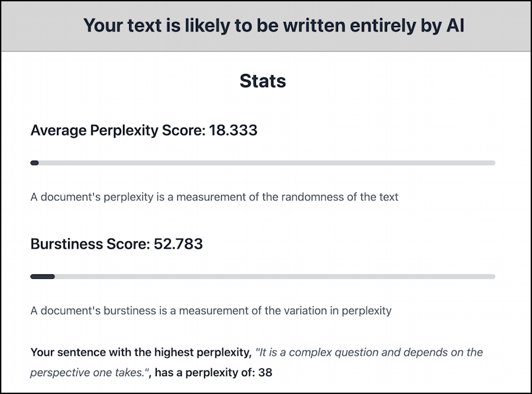Click the 52.783 burstiness value
The width and height of the screenshot is (532, 394).
[178, 244]
